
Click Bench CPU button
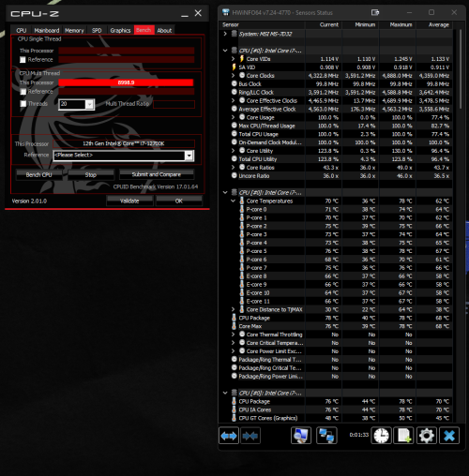(x=38, y=174)
